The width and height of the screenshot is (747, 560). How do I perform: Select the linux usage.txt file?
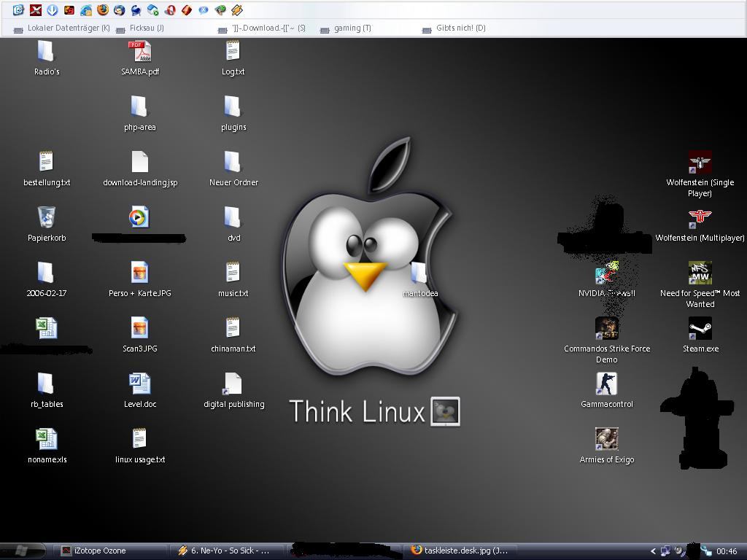139,446
